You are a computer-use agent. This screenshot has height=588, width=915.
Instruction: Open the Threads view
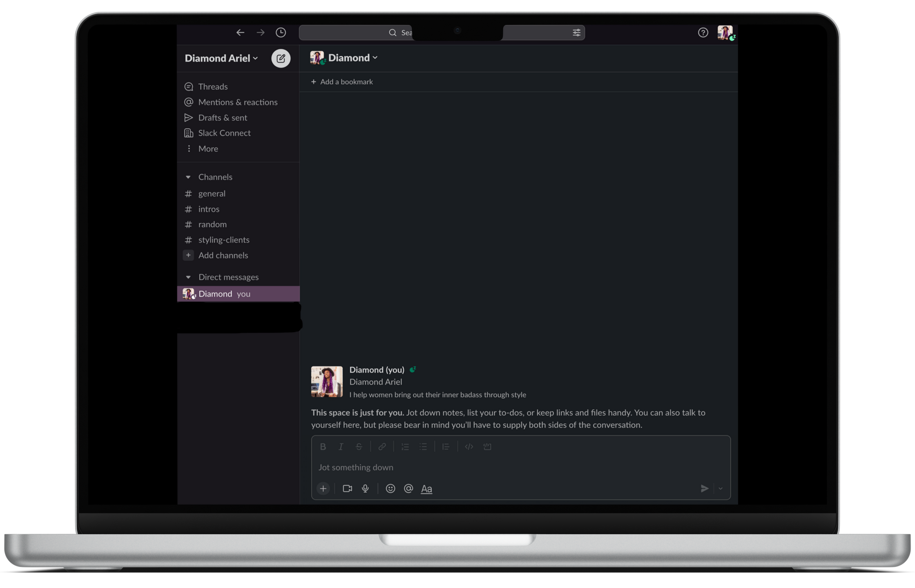212,87
